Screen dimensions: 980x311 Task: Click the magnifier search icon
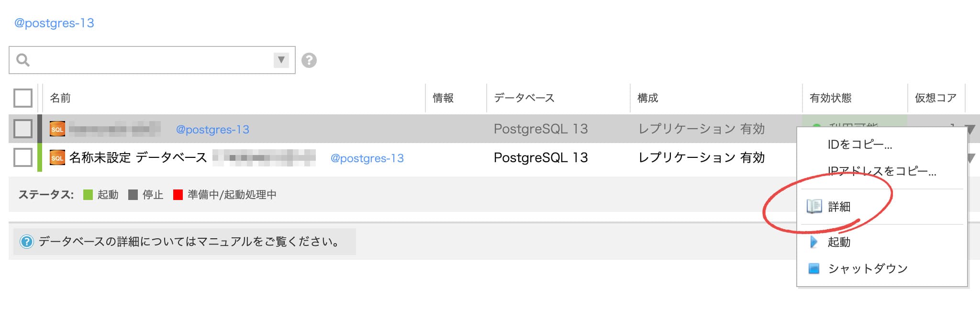[x=23, y=60]
